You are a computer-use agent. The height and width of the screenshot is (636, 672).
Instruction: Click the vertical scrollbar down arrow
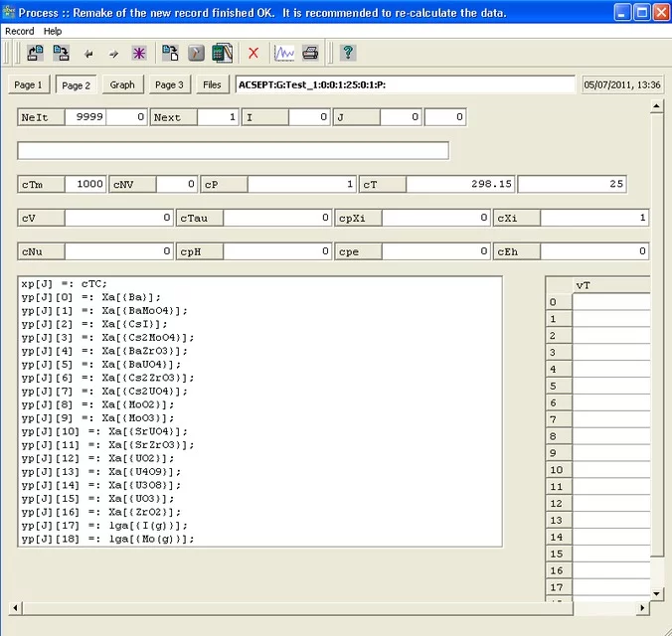coord(656,593)
